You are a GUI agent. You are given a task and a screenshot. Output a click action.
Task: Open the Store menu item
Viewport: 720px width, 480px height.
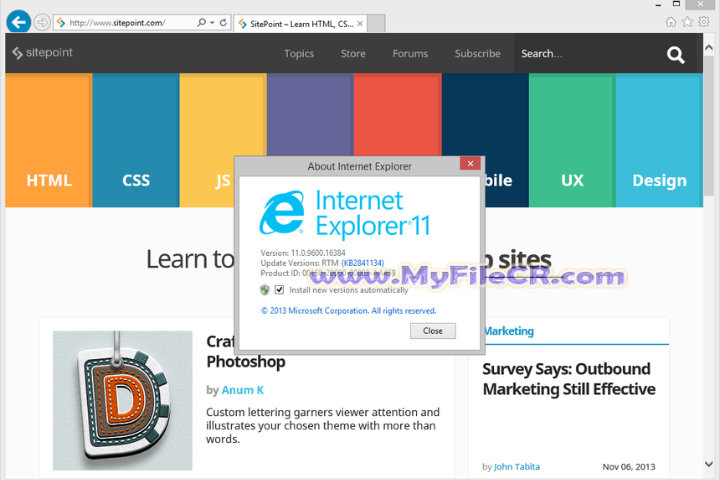point(353,54)
